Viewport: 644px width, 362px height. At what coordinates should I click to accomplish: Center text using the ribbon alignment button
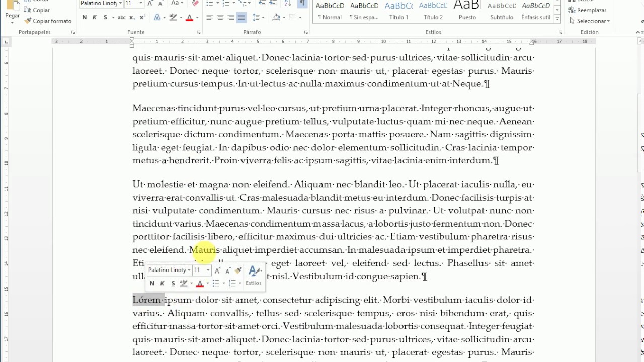[x=220, y=18]
